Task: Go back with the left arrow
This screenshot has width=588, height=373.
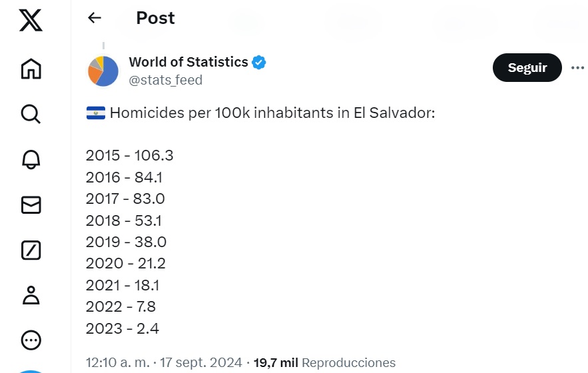Action: (x=95, y=18)
